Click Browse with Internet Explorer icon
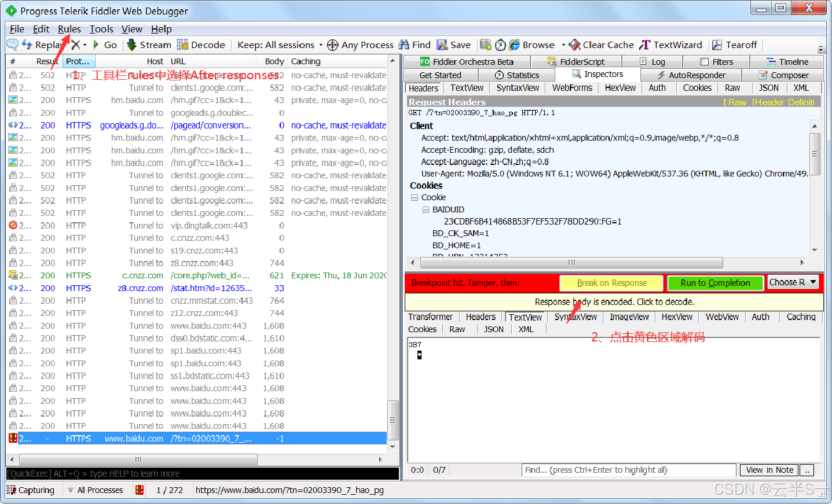 point(532,45)
